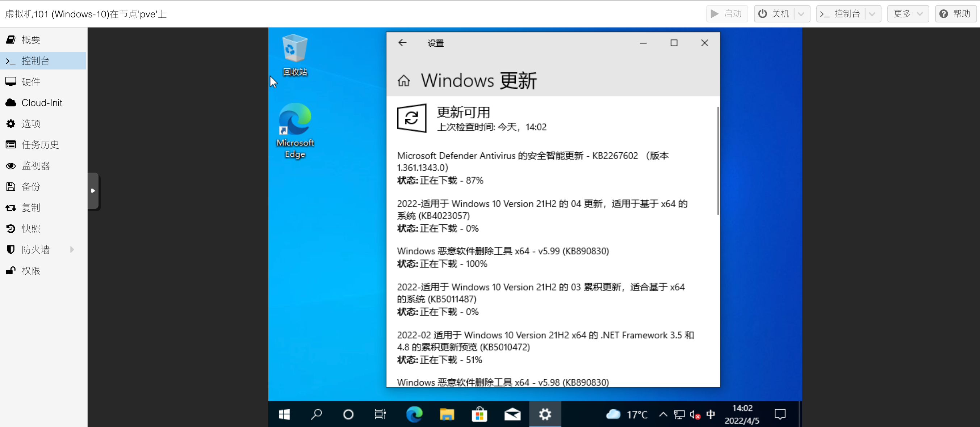Click the Settings window vertical scrollbar
The height and width of the screenshot is (427, 980).
tap(717, 160)
